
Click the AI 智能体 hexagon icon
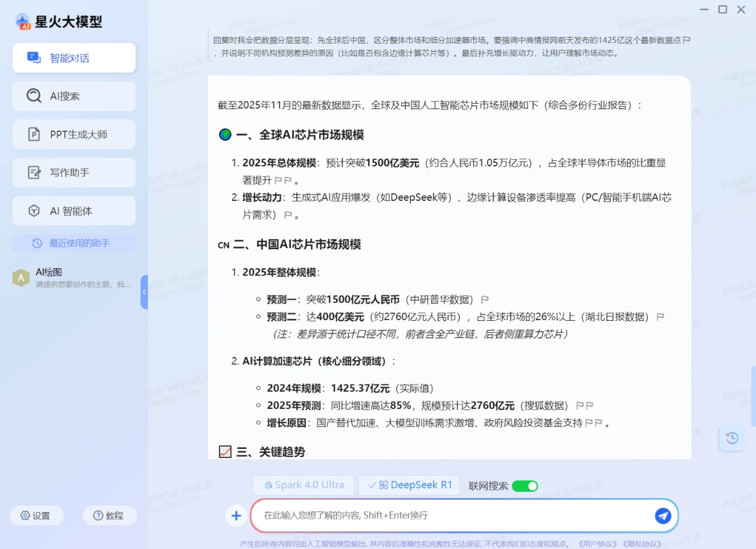click(x=34, y=210)
